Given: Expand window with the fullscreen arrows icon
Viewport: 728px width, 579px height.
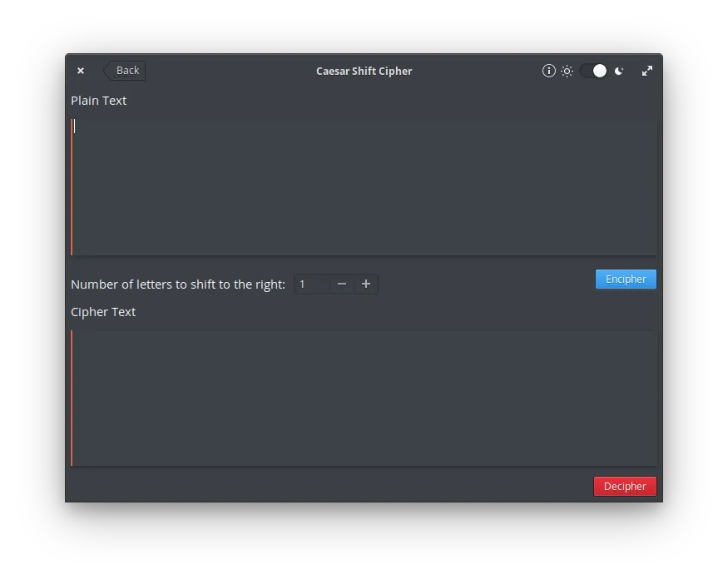Looking at the screenshot, I should pyautogui.click(x=646, y=71).
